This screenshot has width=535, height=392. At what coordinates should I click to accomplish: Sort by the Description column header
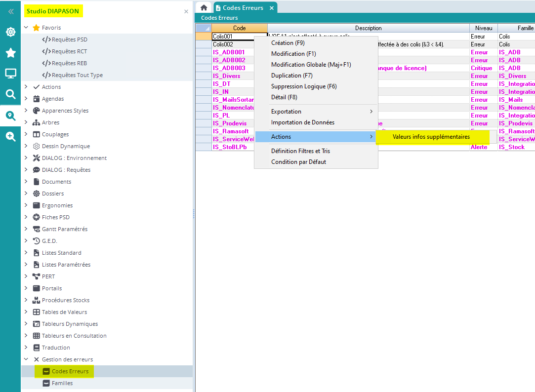tap(368, 28)
